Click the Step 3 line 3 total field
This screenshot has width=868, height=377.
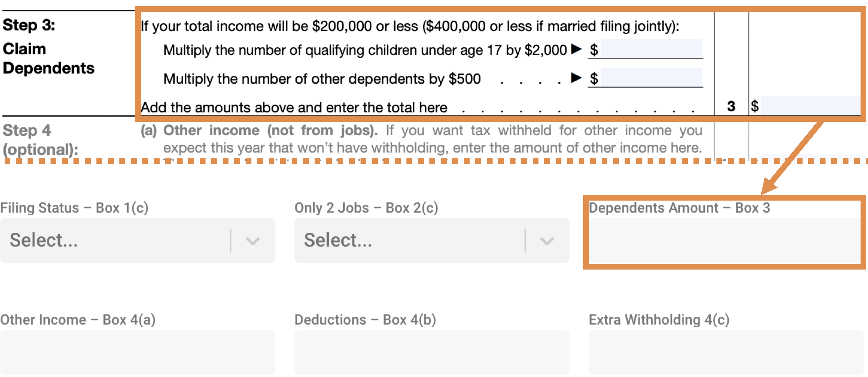pyautogui.click(x=810, y=106)
